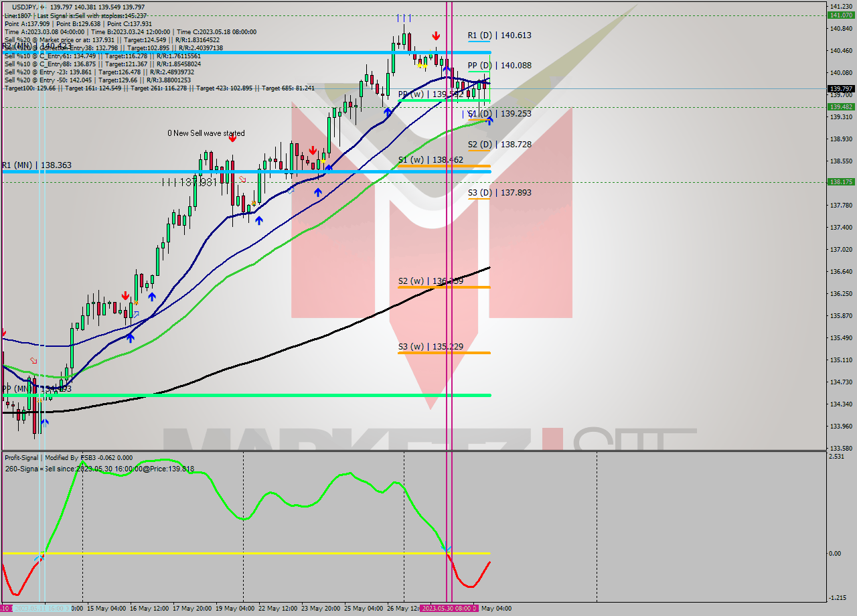
Task: Click the green-highlighted 138.175 price tag
Action: [x=841, y=181]
